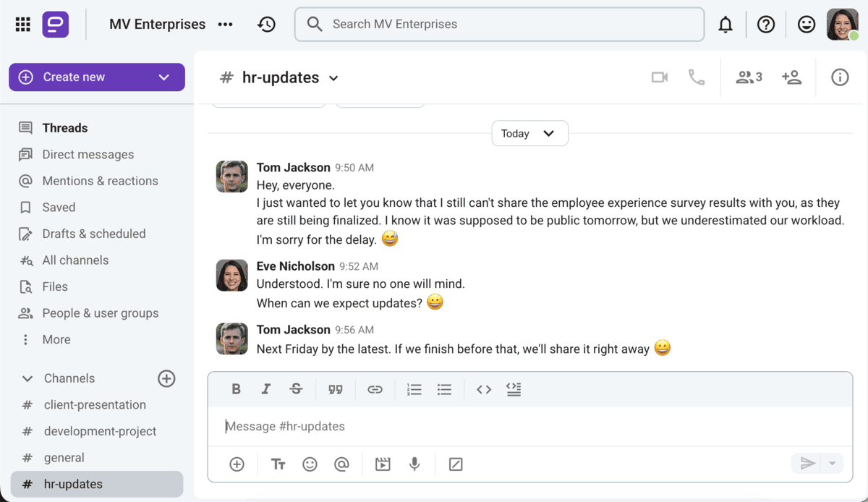Add people to the hr-updates channel
868x502 pixels.
click(791, 77)
